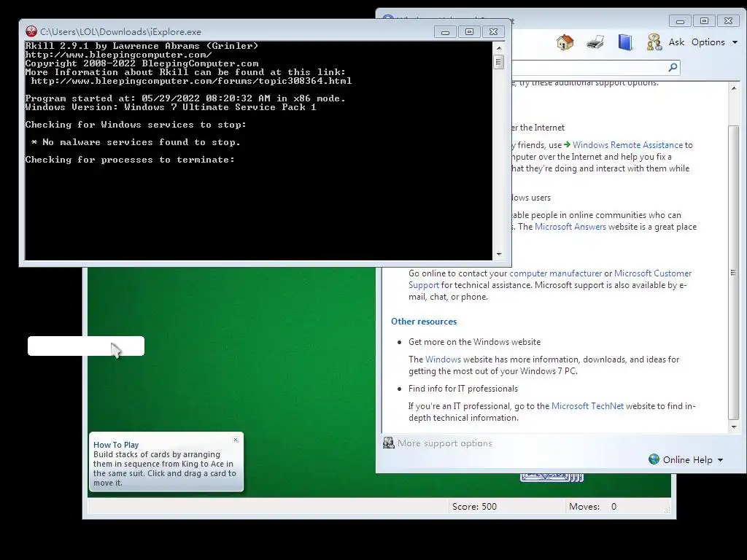
Task: Close the Rkill console window
Action: coord(494,32)
